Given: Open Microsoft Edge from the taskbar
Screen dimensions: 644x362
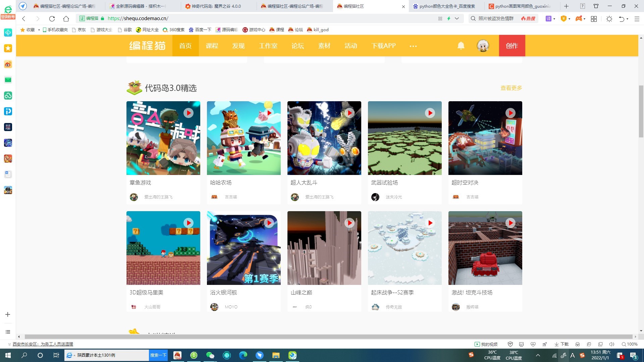Looking at the screenshot, I should (243, 355).
